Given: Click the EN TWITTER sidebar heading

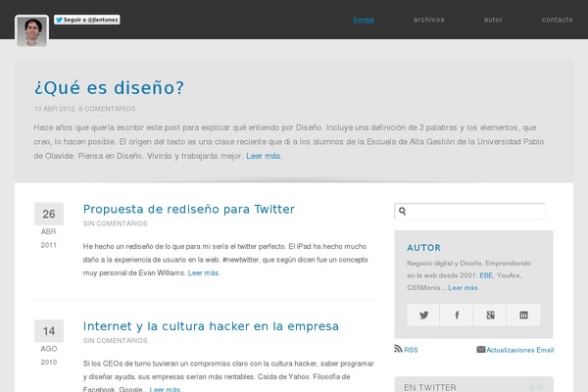Looking at the screenshot, I should 430,387.
